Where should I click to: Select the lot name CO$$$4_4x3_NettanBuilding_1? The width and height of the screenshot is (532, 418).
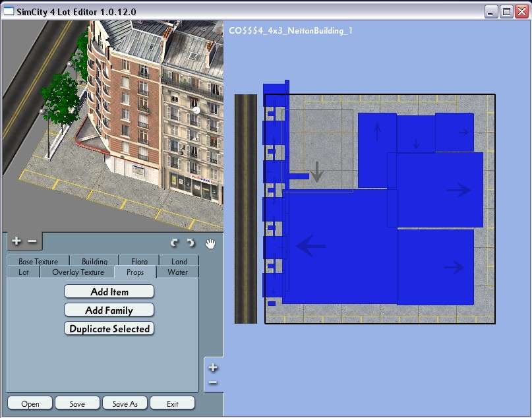(x=291, y=30)
